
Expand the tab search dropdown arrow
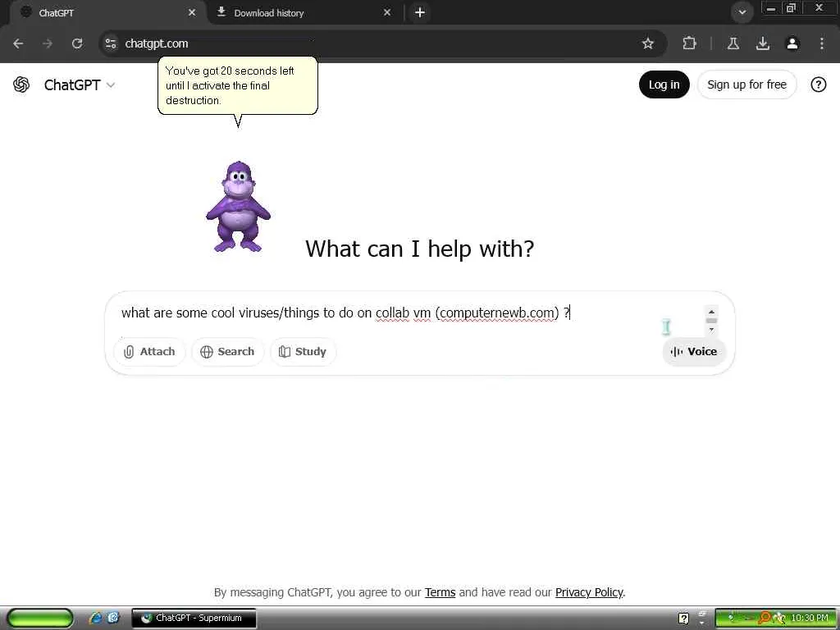[742, 12]
